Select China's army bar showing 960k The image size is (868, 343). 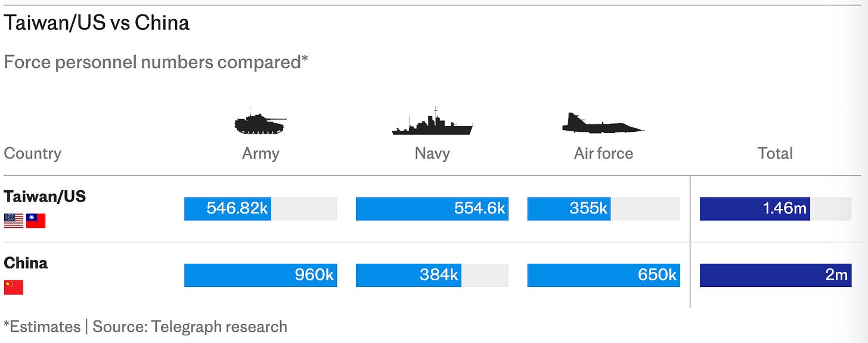tap(261, 275)
